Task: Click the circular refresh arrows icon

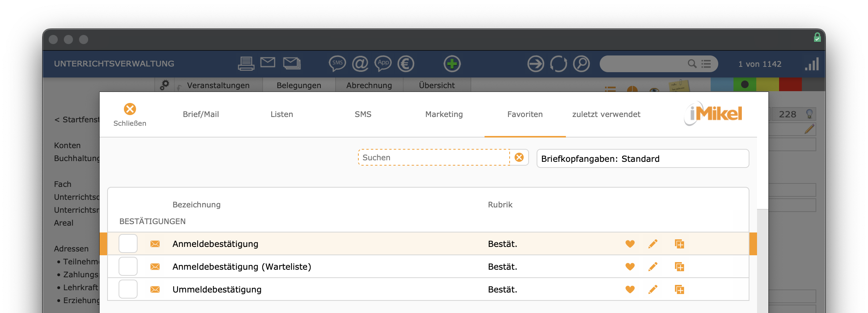Action: (558, 63)
